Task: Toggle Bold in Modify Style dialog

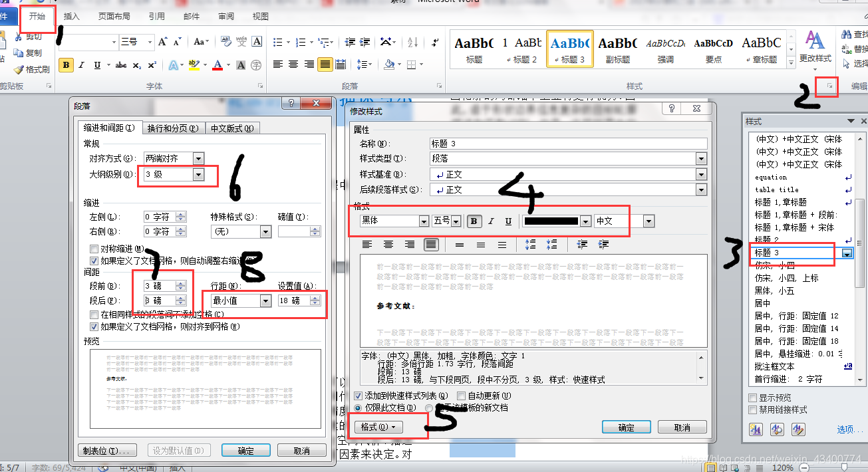Action: [x=474, y=221]
